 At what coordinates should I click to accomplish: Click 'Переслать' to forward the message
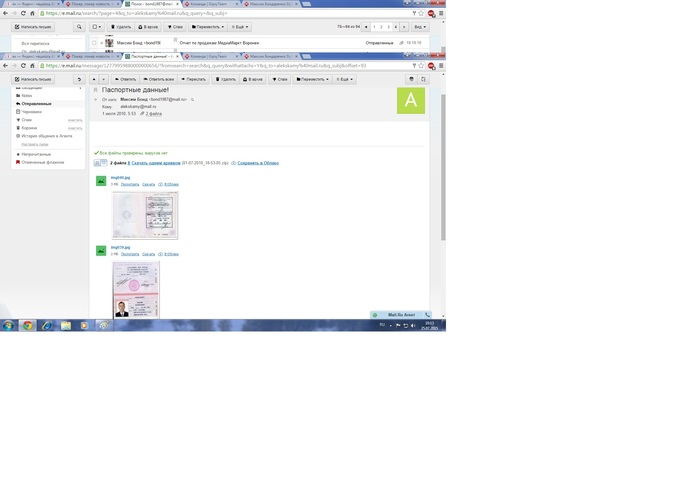[194, 79]
